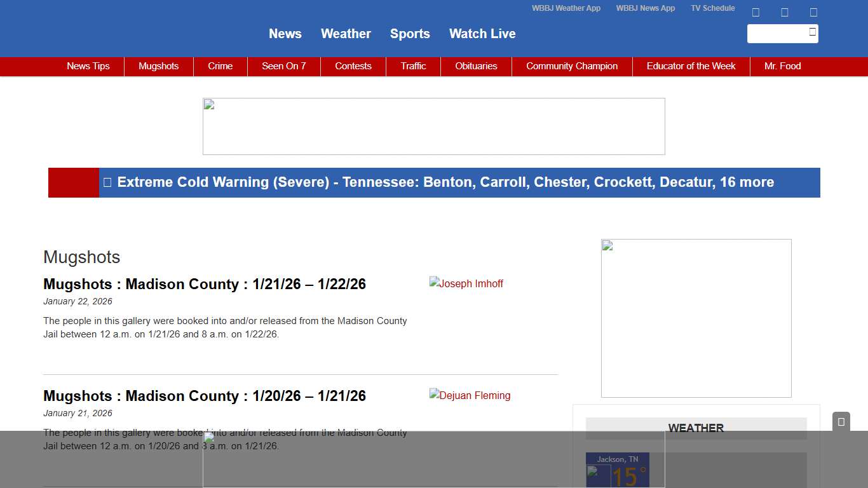Screen dimensions: 868x488
Task: Go to the News section
Action: (285, 34)
